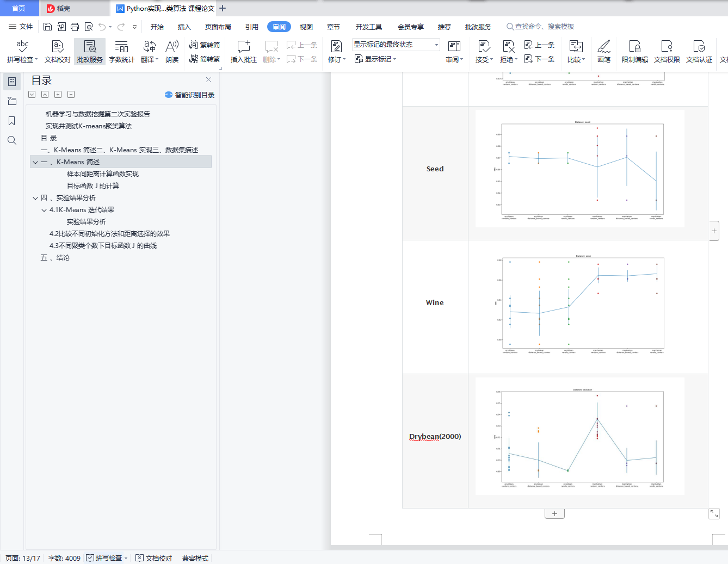
Task: Open the 拼写检查 spell check tool
Action: [22, 52]
